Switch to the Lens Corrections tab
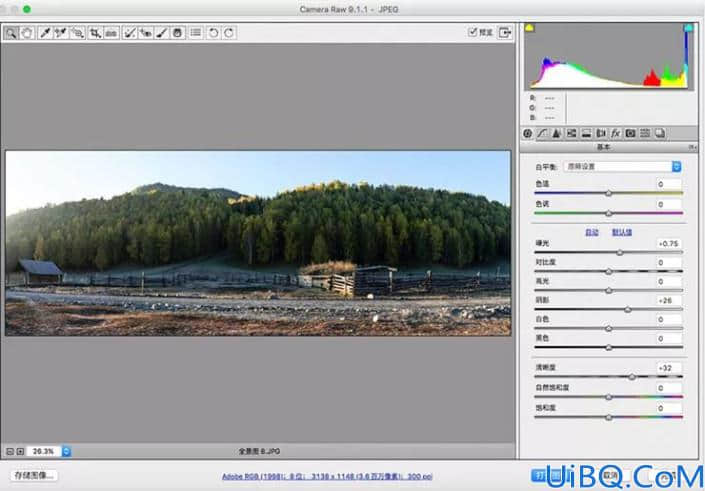Viewport: 705px width, 491px height. tap(601, 134)
